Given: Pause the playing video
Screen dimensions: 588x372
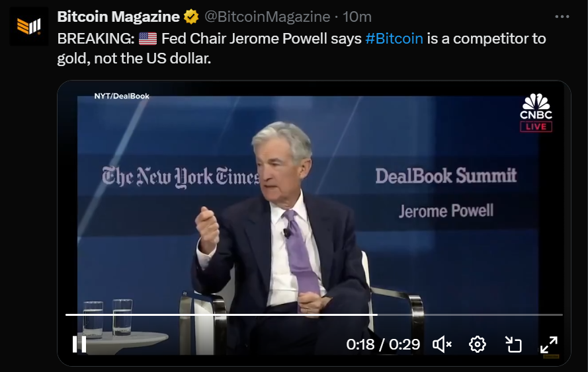Looking at the screenshot, I should pos(79,344).
